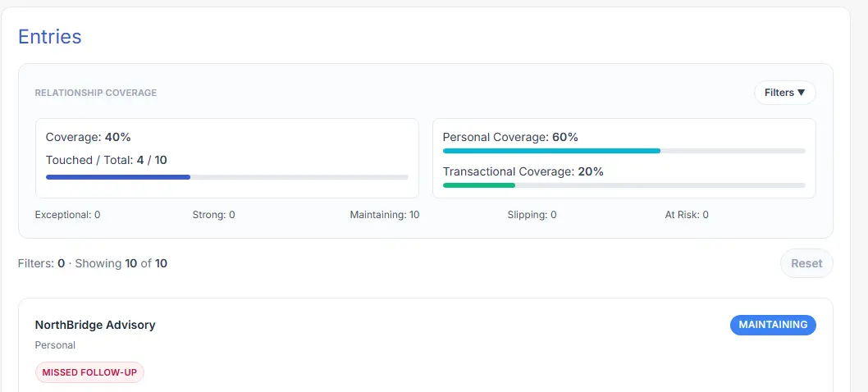
Task: Click the Personal Coverage: 60% text
Action: (x=510, y=137)
